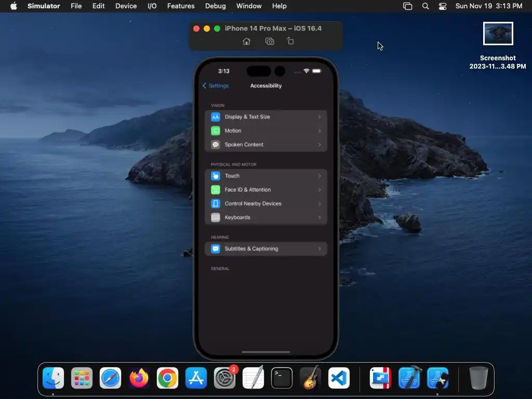Expand Motion row chevron

tap(320, 130)
